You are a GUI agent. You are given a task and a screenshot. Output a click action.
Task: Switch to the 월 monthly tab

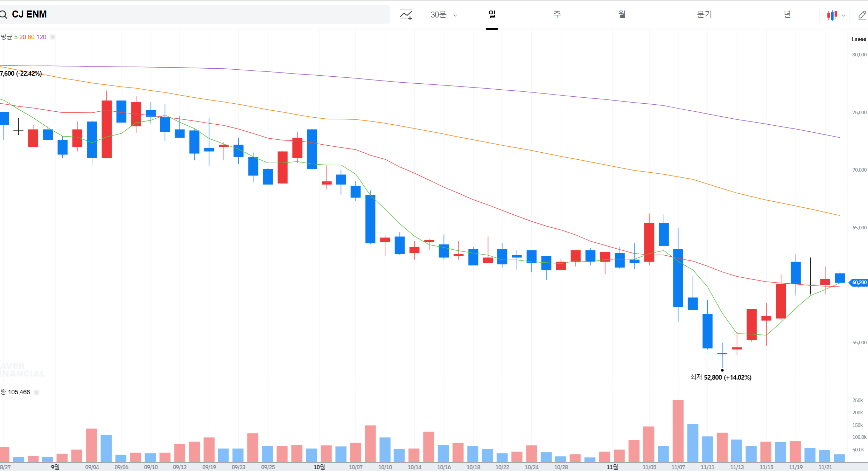(622, 14)
